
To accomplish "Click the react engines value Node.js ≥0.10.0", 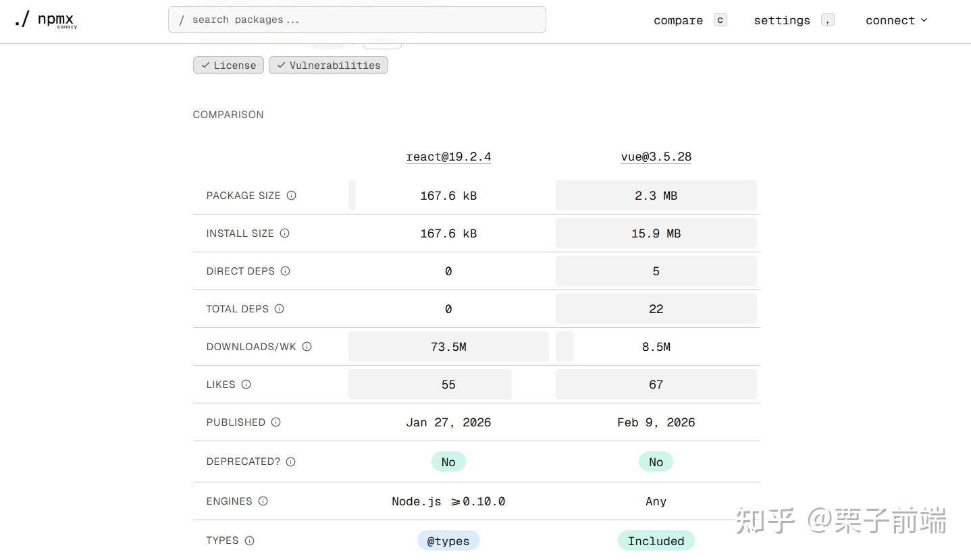I will [x=448, y=501].
